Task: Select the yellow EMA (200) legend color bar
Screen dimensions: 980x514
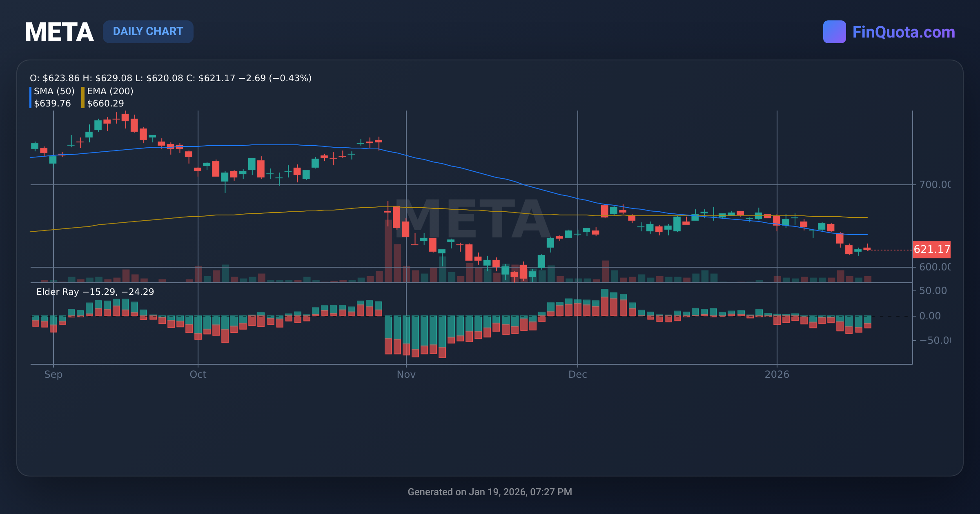Action: coord(82,97)
